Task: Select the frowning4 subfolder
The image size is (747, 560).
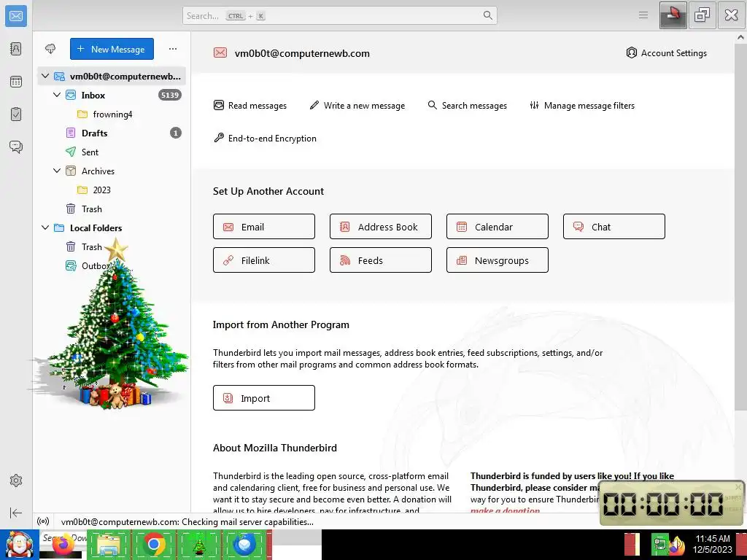Action: pos(112,114)
